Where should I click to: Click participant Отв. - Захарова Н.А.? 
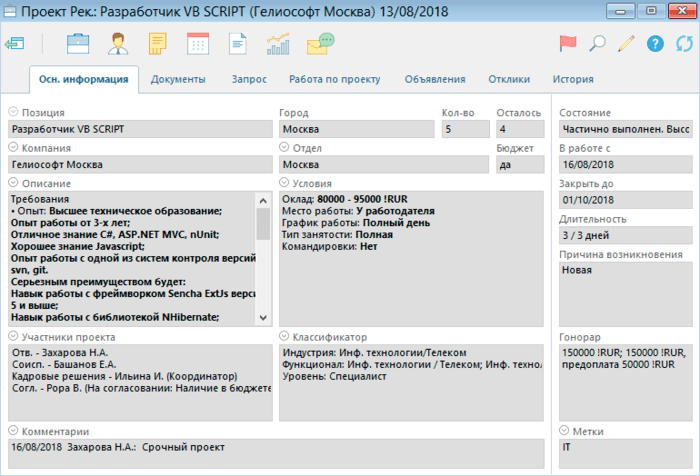point(60,353)
